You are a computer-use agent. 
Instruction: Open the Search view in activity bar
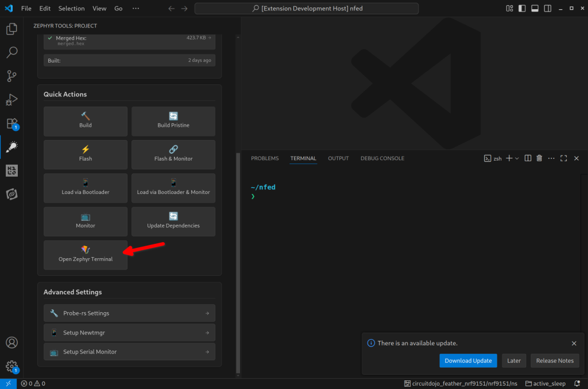point(11,52)
